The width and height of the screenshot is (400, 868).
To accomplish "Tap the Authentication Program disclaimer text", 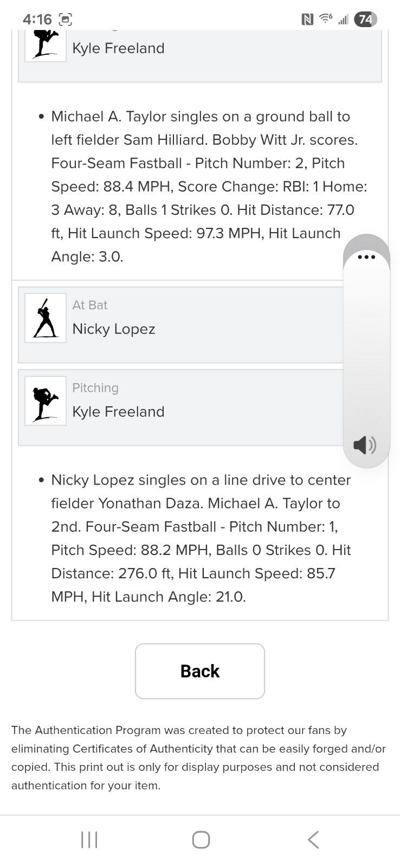I will coord(199,758).
